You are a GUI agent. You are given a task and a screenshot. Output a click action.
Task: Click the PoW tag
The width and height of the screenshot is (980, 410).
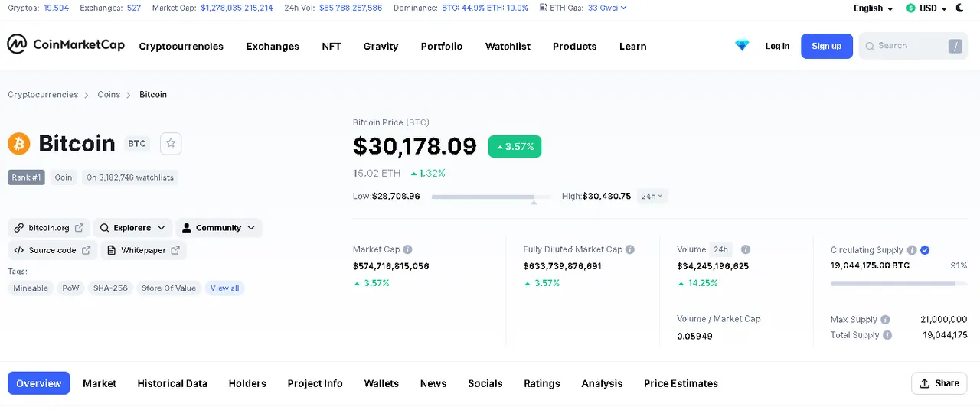pyautogui.click(x=70, y=288)
